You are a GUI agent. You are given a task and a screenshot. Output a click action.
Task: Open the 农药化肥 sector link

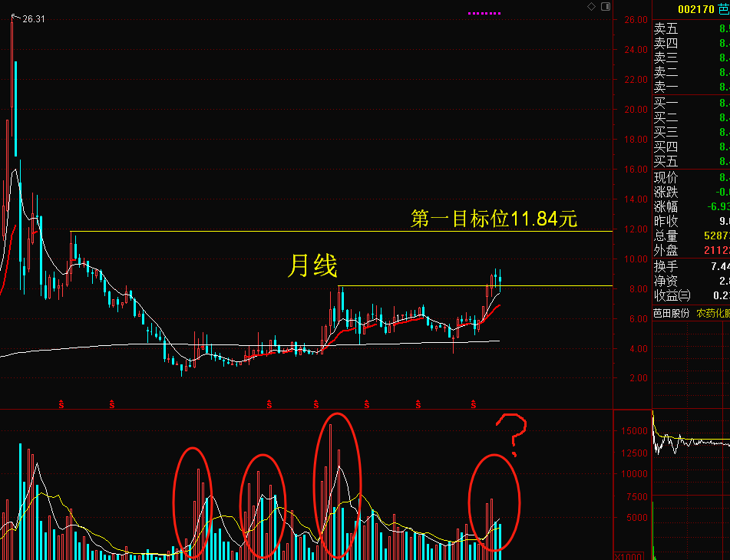713,313
